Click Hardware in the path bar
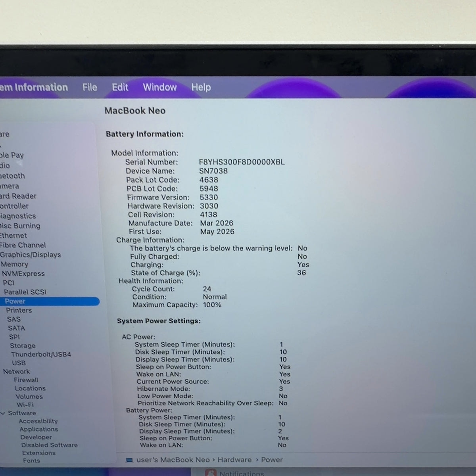 pyautogui.click(x=234, y=460)
